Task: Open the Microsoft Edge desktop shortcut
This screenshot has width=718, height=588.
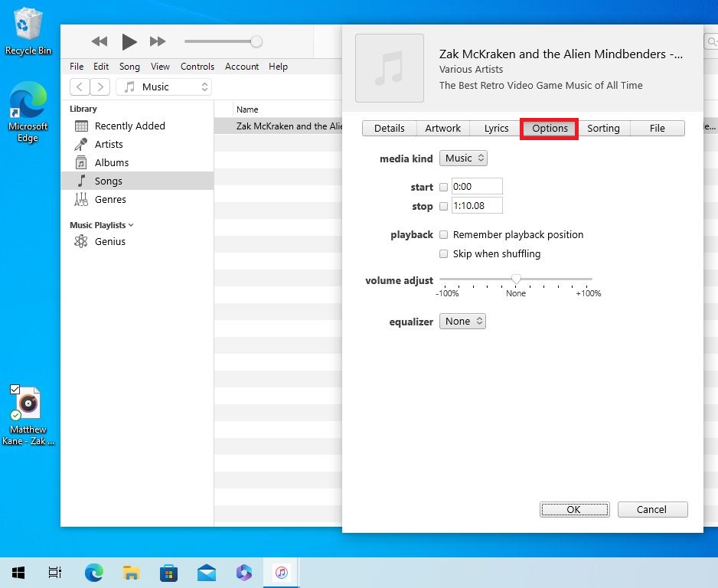Action: coord(28,113)
